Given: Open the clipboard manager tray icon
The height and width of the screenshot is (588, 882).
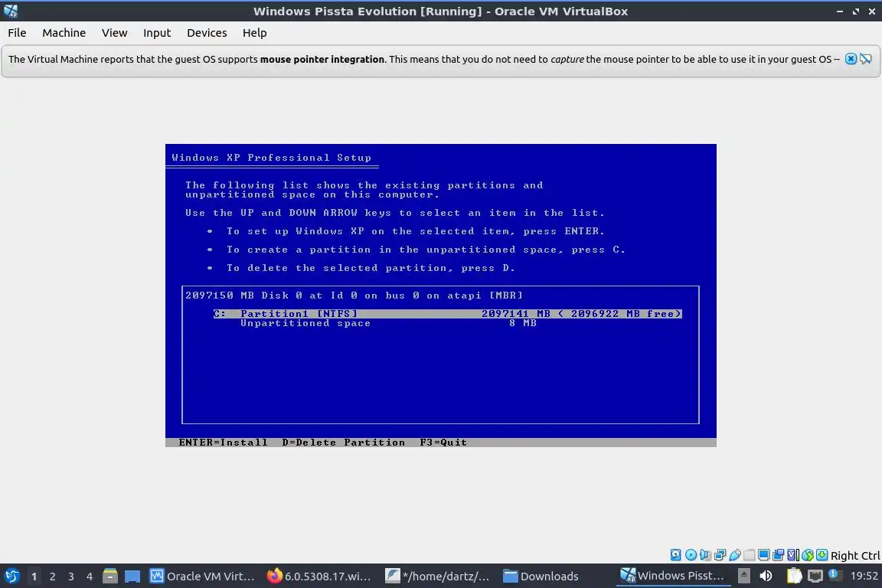Looking at the screenshot, I should point(794,576).
